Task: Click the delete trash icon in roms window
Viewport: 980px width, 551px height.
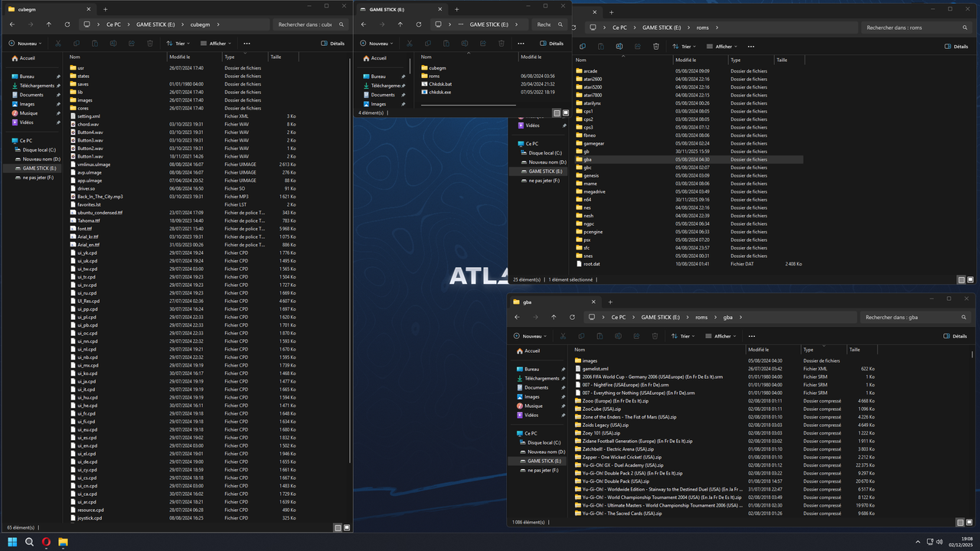Action: pos(656,47)
